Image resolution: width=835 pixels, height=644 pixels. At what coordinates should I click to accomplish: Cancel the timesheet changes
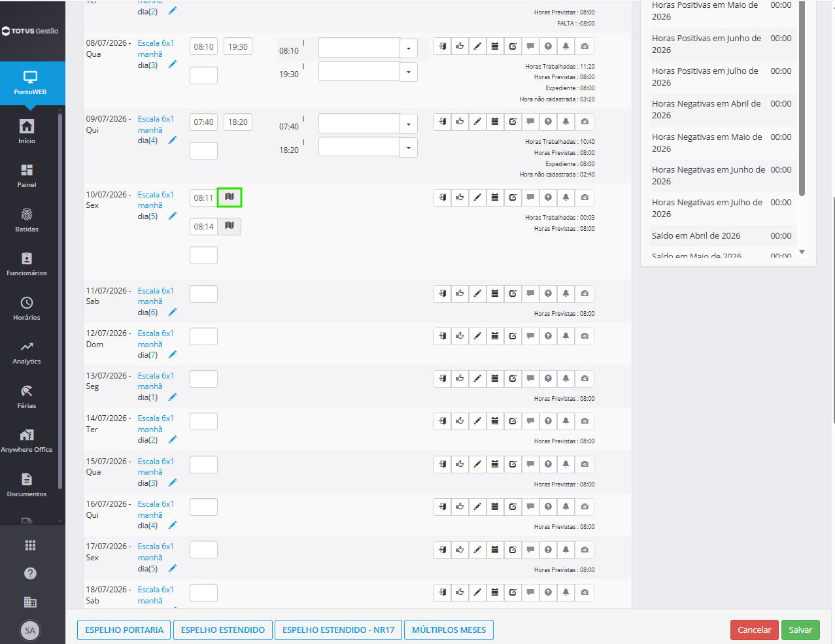point(755,630)
